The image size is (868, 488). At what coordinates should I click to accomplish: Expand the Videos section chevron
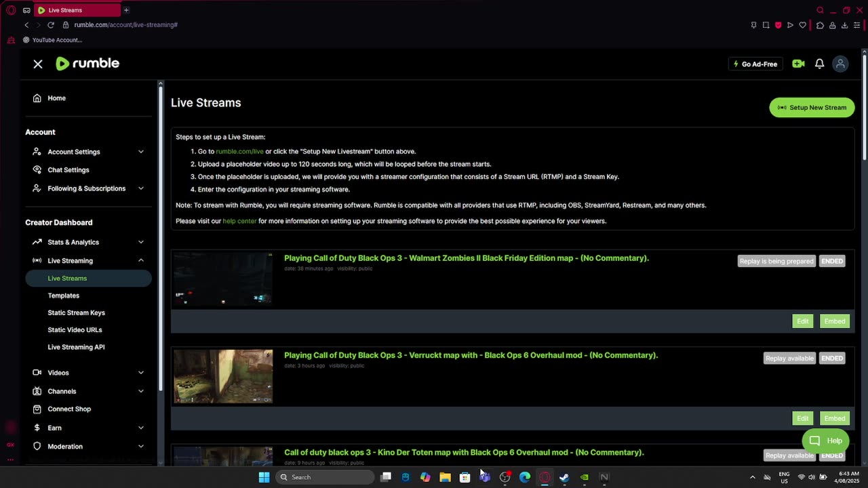[141, 373]
